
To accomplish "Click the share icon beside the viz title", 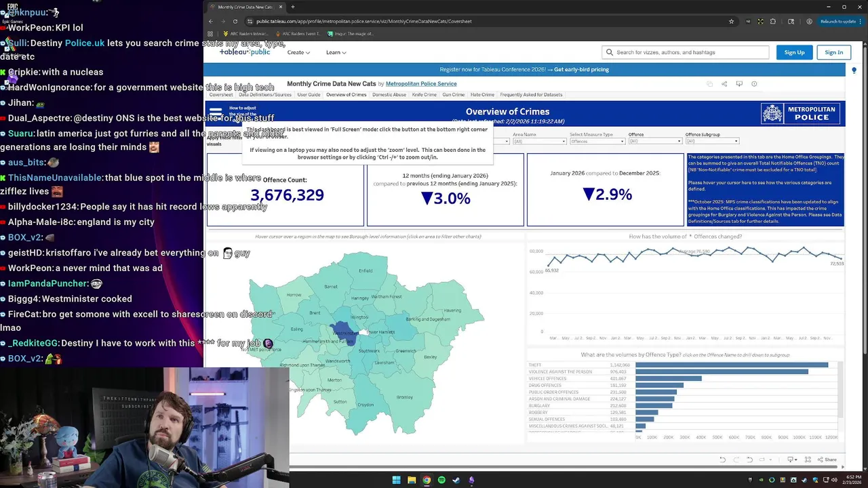I will tap(724, 84).
